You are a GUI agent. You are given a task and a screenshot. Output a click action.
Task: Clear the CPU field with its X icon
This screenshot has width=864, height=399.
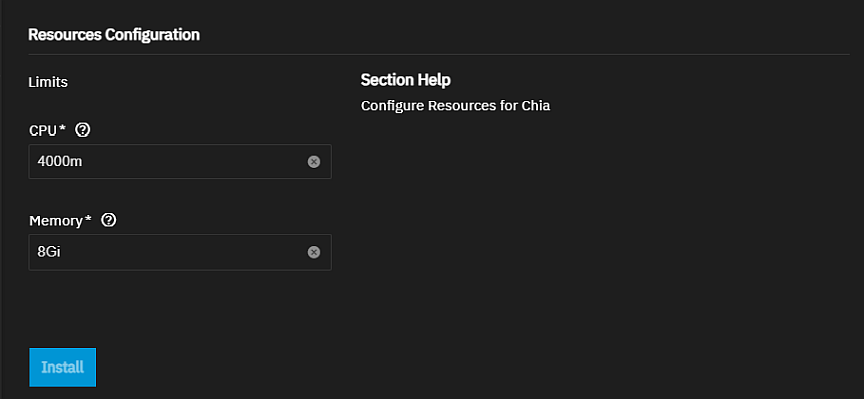coord(314,161)
